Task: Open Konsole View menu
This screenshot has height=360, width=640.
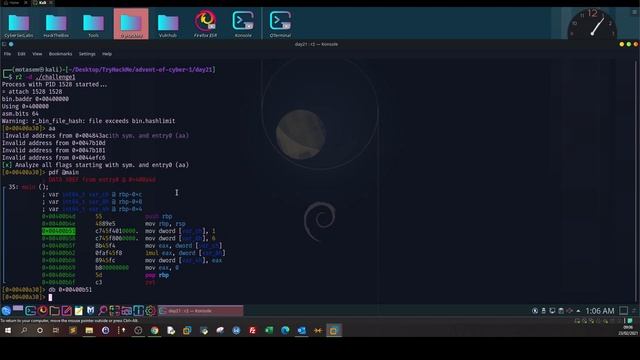Action: [x=37, y=54]
